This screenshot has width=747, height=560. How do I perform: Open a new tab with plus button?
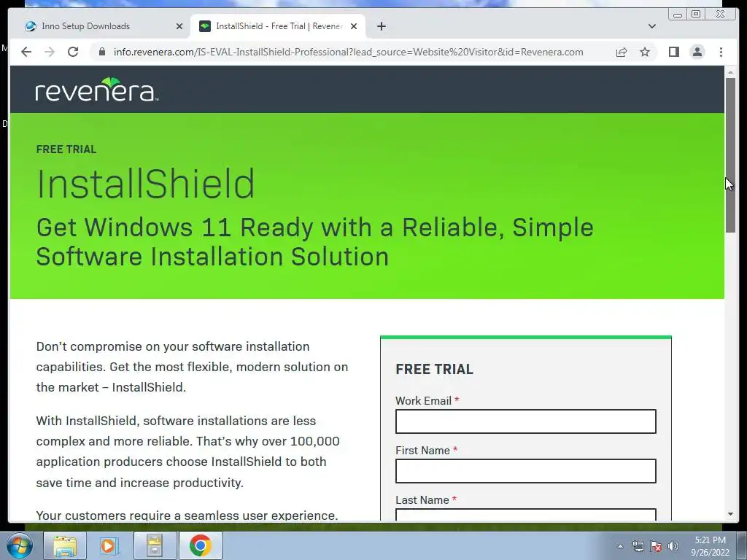point(381,26)
